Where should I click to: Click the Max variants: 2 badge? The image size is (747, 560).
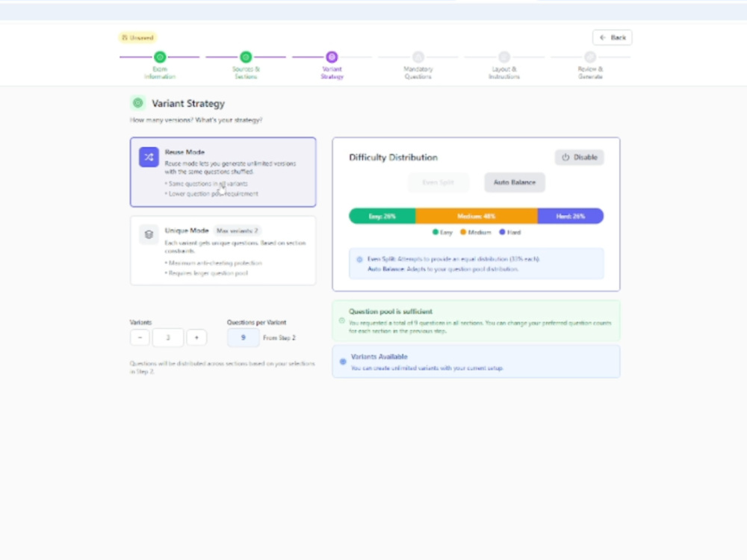point(238,231)
